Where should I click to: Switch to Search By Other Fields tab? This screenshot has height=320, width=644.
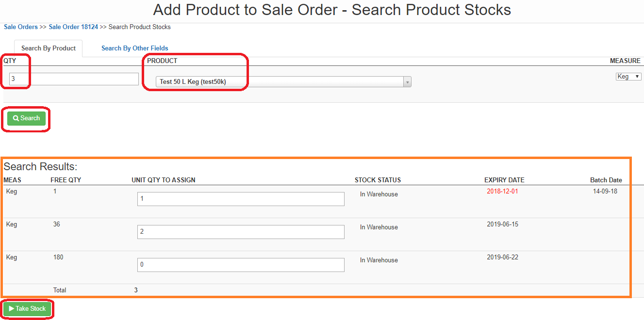point(134,48)
